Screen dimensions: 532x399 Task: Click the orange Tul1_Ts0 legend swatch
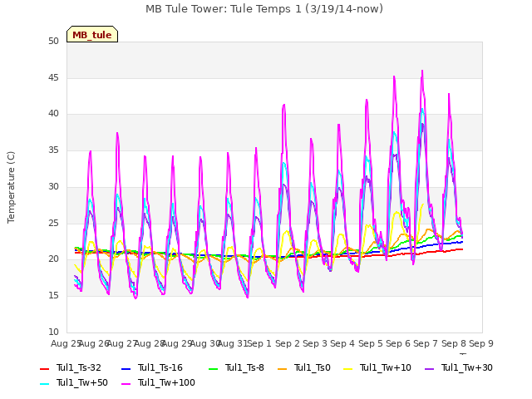(x=282, y=368)
